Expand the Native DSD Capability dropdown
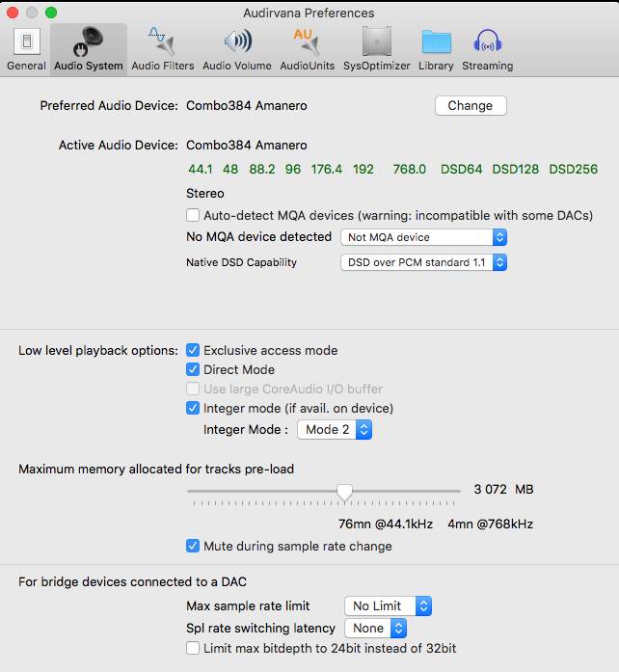 point(424,262)
